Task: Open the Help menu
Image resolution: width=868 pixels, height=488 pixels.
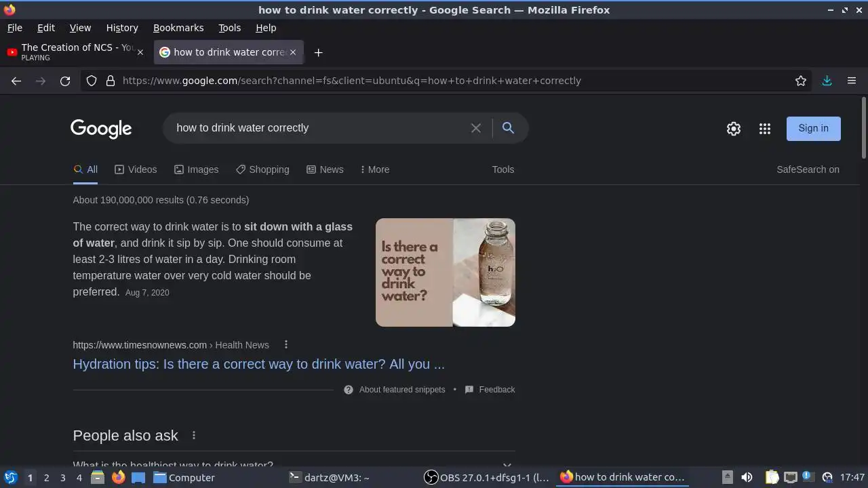Action: coord(266,28)
